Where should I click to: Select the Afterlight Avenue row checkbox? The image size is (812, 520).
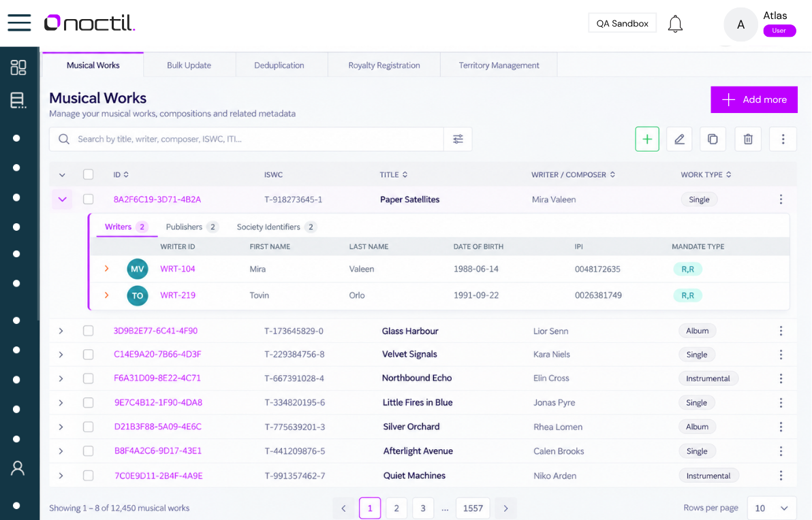click(x=88, y=451)
